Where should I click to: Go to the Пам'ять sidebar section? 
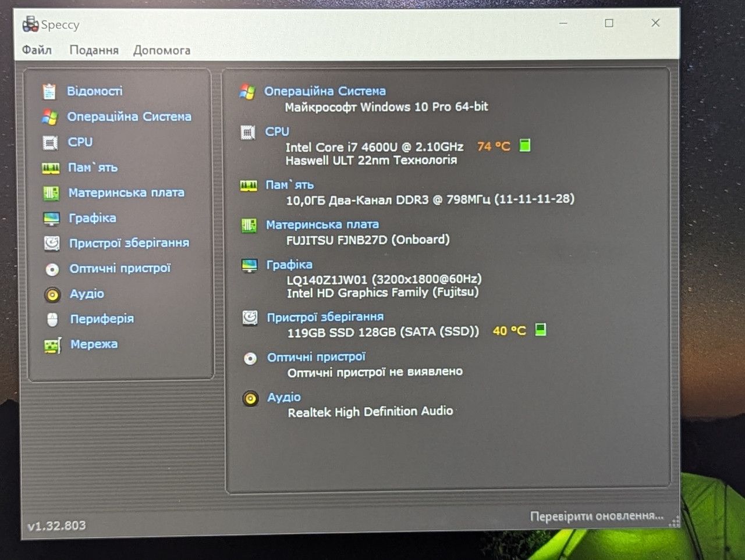93,167
